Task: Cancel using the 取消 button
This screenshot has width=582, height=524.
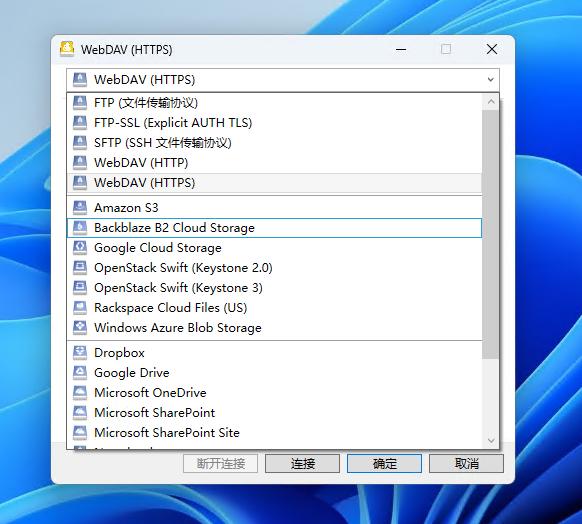Action: point(466,464)
